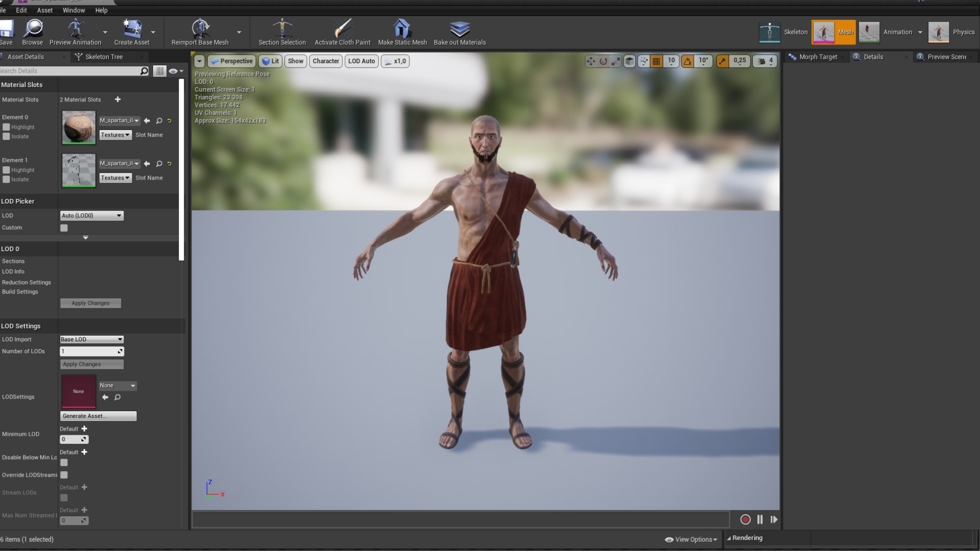Enable Highlight for Element 1
Screen dimensions: 980x551
[x=6, y=170]
